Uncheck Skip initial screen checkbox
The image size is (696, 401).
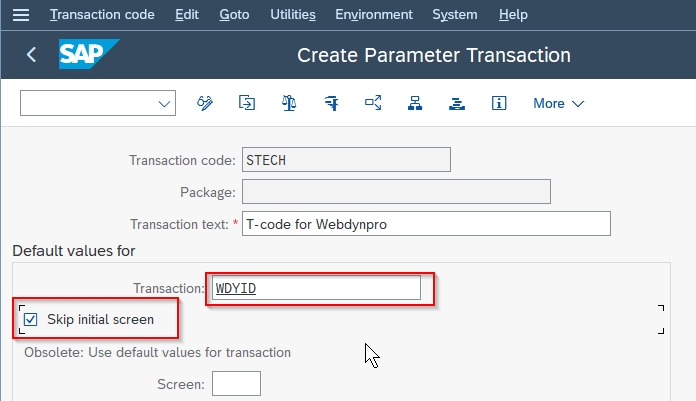31,319
